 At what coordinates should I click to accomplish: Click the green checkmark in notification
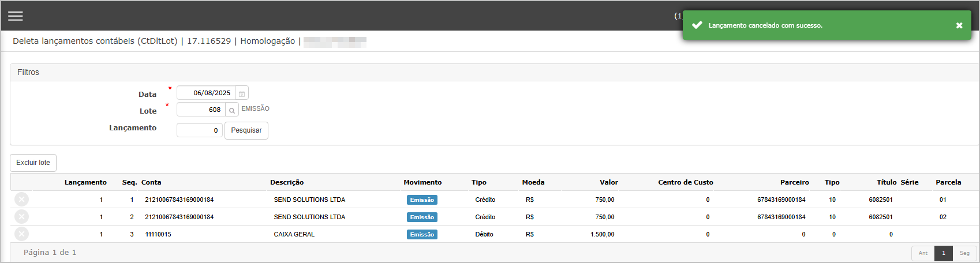[x=697, y=25]
